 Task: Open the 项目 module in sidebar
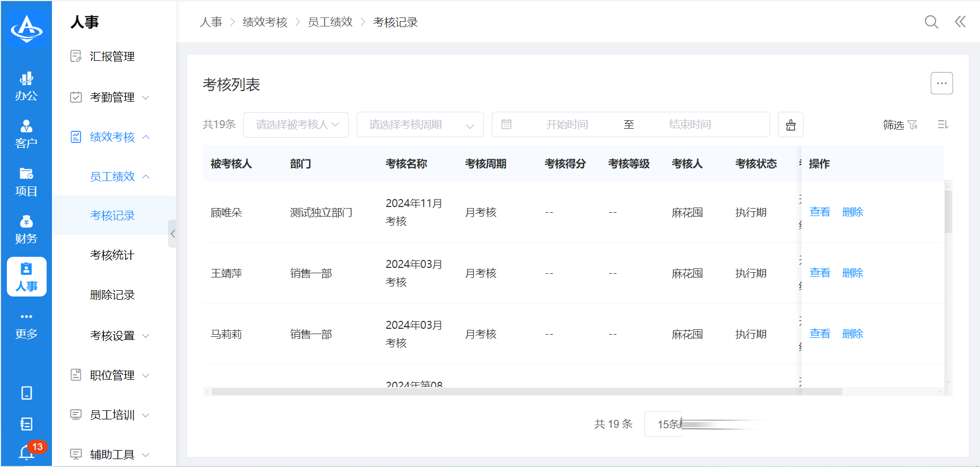(27, 182)
